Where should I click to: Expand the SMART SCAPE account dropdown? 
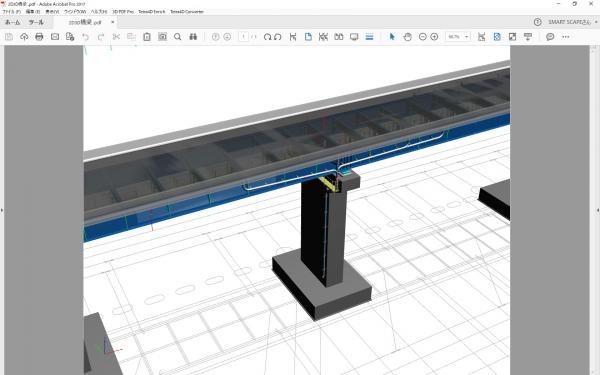click(x=596, y=22)
